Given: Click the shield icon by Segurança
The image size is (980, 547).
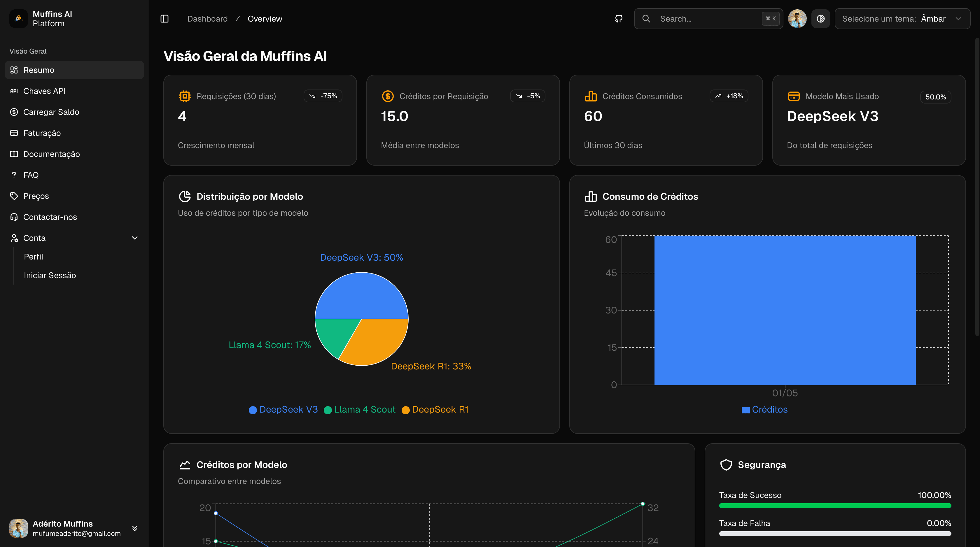Looking at the screenshot, I should coord(726,464).
